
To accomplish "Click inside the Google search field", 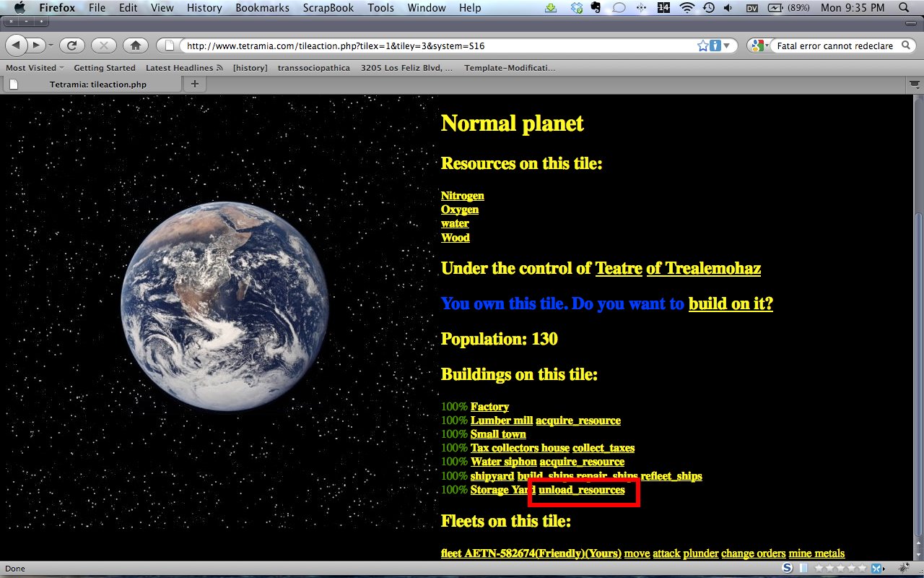I will click(x=834, y=46).
